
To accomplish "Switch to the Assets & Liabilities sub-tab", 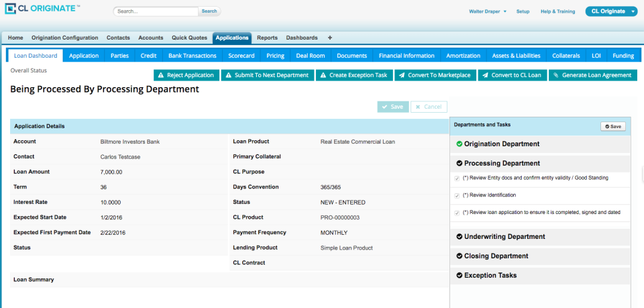I will [x=517, y=56].
